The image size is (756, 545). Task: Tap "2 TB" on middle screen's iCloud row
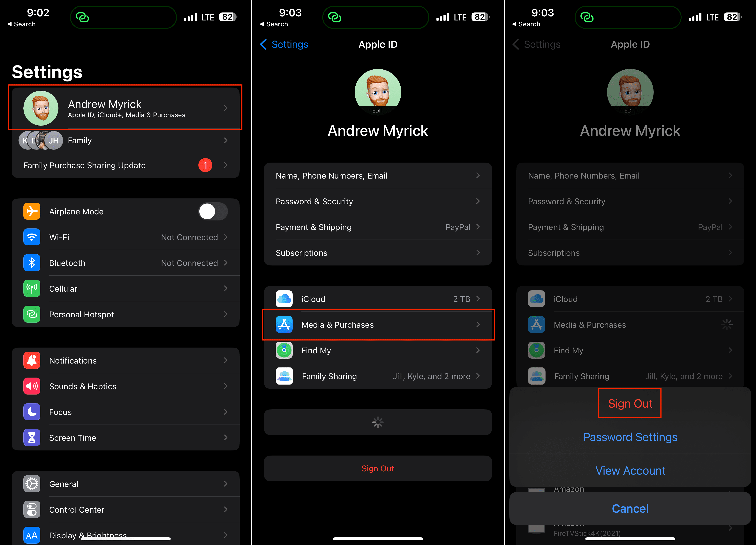(461, 299)
